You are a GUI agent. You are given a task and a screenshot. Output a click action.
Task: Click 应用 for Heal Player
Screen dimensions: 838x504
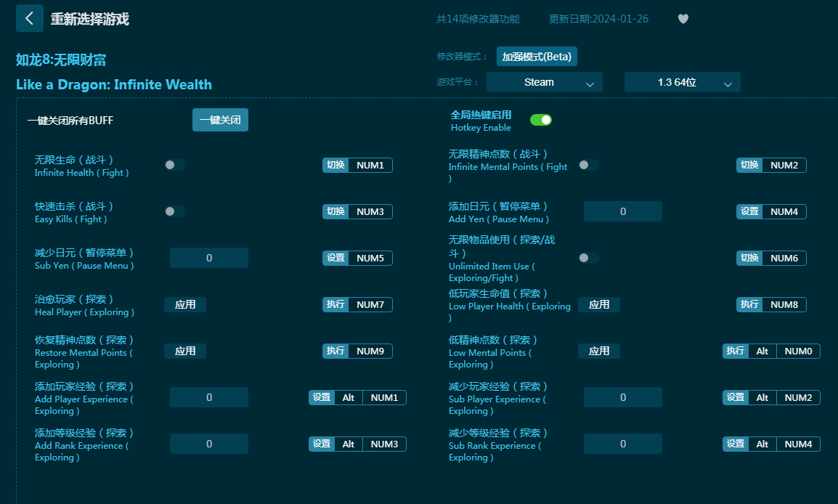185,304
